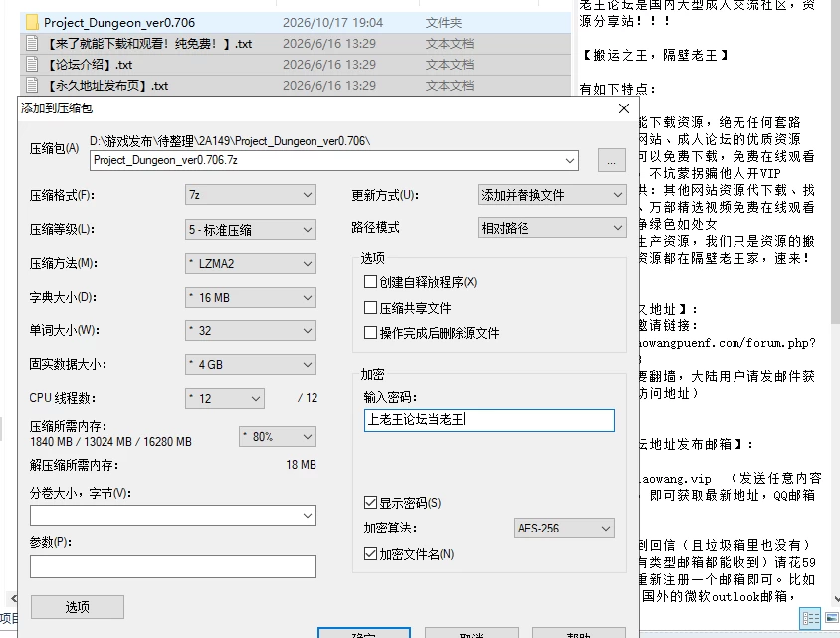Uncheck 加密文件名 checkbox

tap(370, 554)
